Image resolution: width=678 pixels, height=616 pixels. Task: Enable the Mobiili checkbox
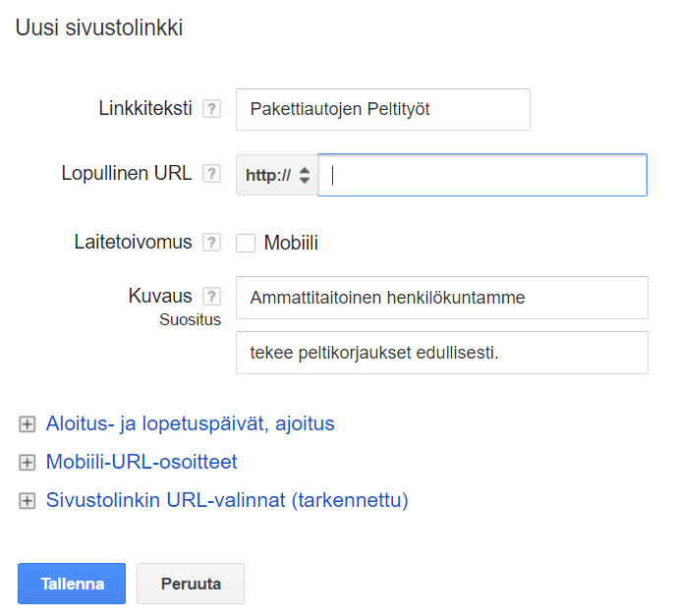[x=246, y=243]
